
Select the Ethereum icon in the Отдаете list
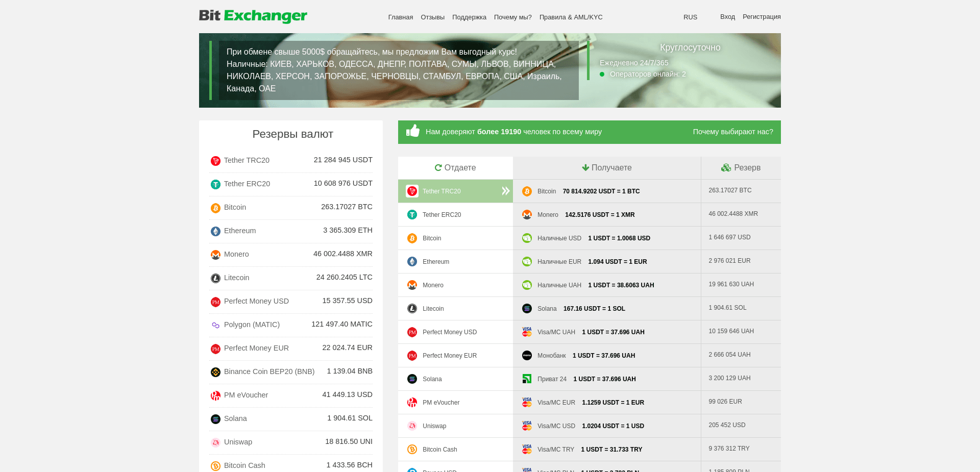point(411,261)
